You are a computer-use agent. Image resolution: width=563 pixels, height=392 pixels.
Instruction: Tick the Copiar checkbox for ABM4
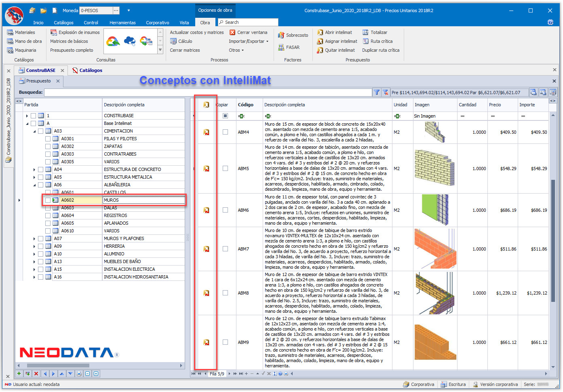[225, 132]
